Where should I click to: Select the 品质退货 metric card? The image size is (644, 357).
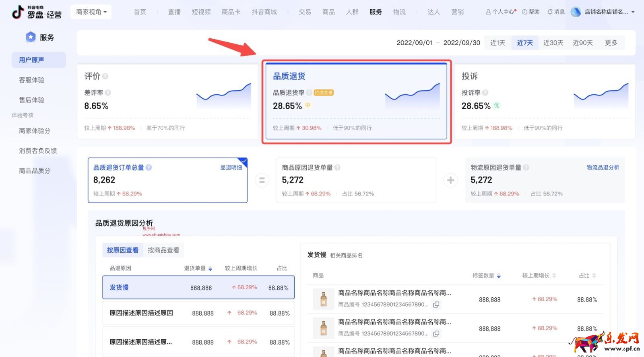tap(356, 101)
